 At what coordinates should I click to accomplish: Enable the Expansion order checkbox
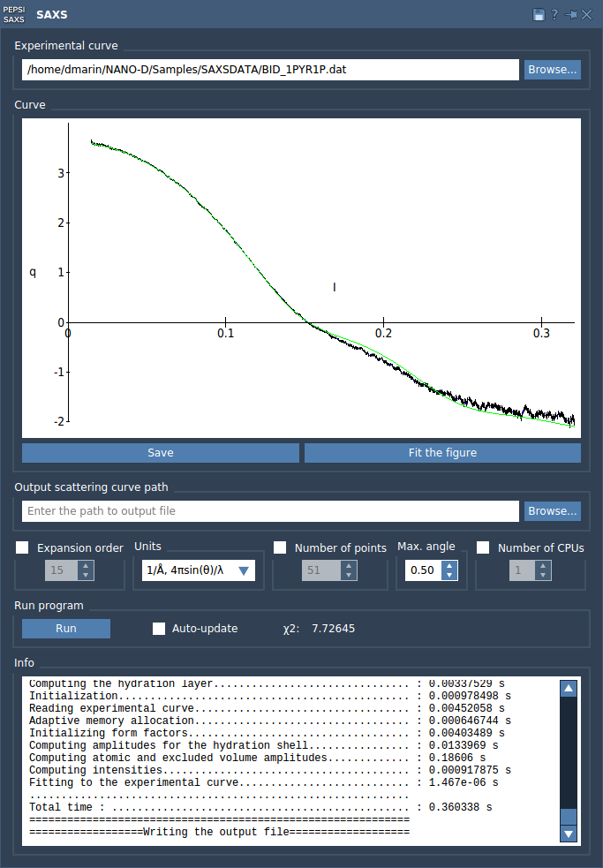coord(23,547)
